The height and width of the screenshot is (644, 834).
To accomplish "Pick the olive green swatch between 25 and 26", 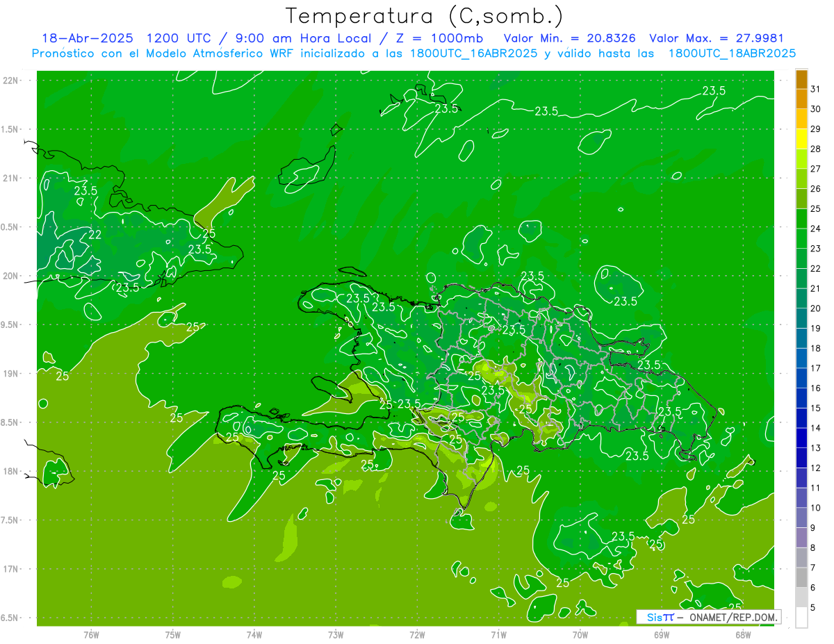I will [x=801, y=199].
